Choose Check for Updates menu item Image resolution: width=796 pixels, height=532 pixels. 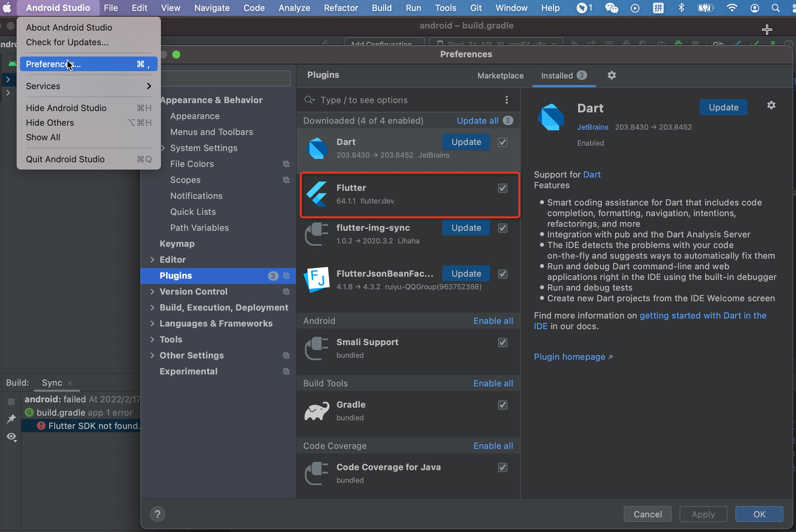click(x=67, y=42)
